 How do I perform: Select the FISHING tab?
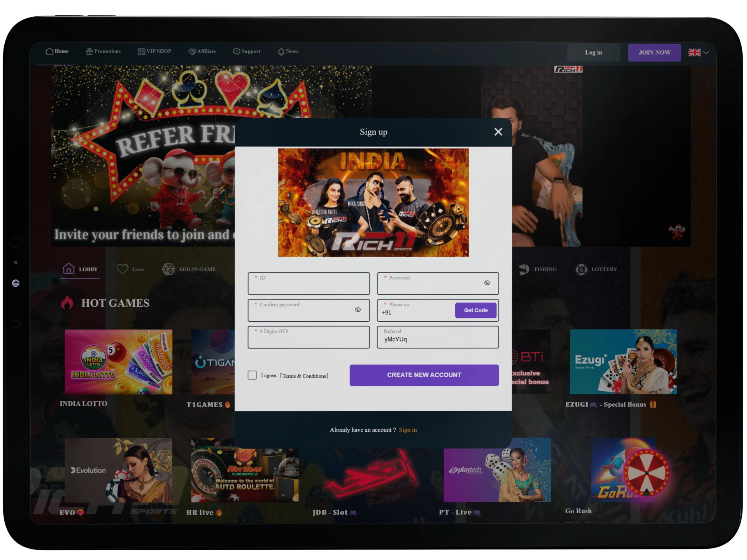538,269
